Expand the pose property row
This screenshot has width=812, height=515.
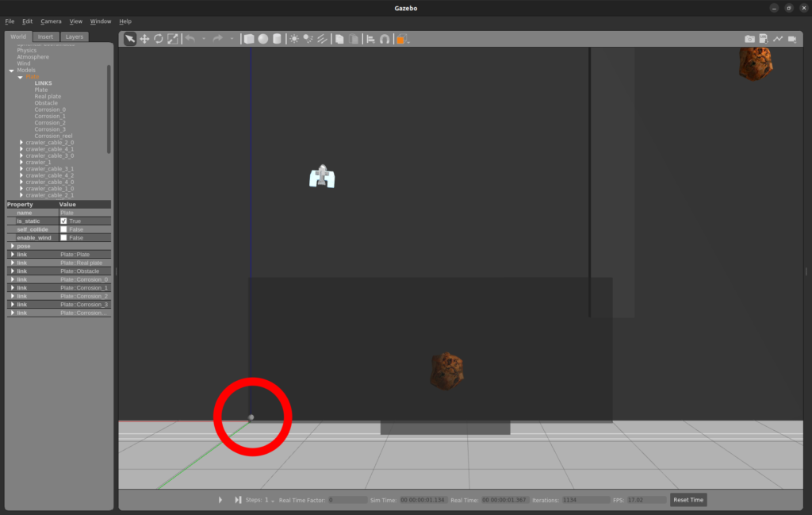12,246
